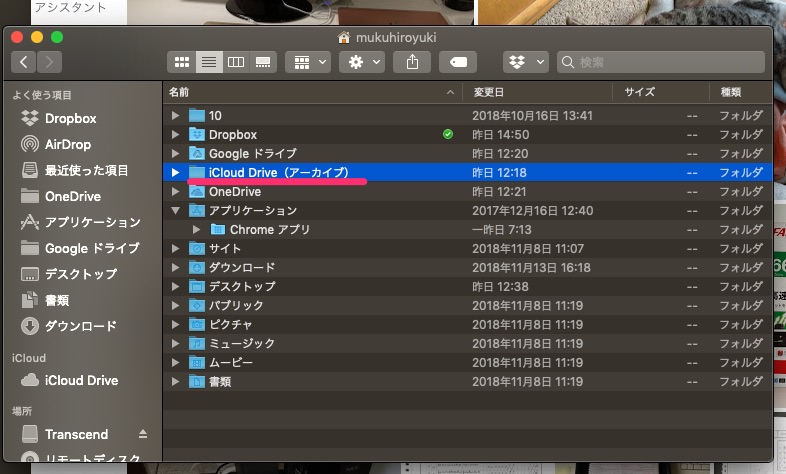Expand the OneDrive folder row
The height and width of the screenshot is (474, 786).
point(175,192)
